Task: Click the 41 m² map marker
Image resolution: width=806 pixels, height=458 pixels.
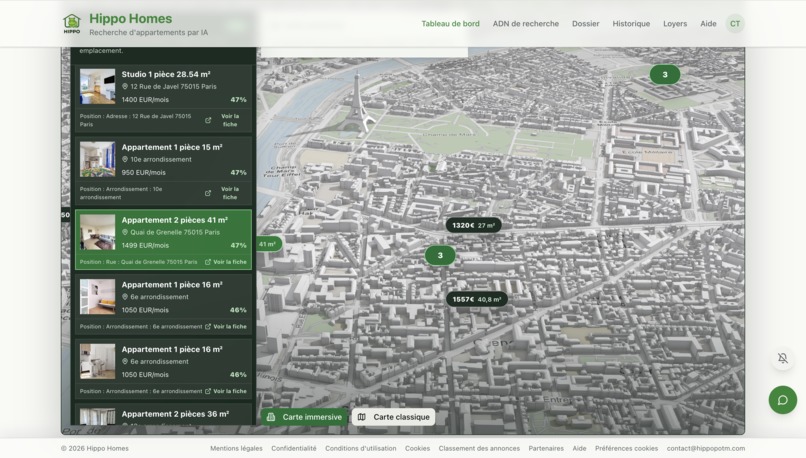Action: (268, 244)
